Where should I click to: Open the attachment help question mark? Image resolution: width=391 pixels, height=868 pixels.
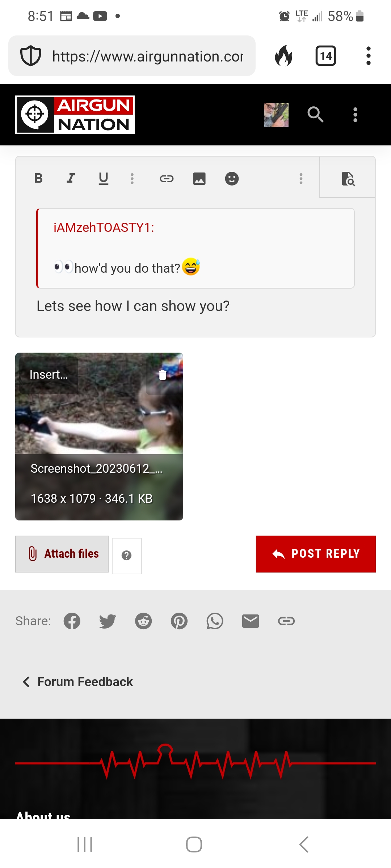tap(127, 556)
